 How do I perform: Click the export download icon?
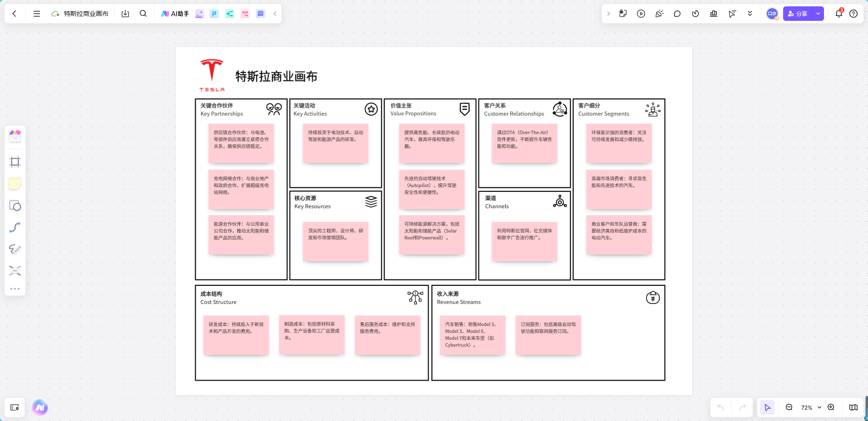click(x=125, y=14)
